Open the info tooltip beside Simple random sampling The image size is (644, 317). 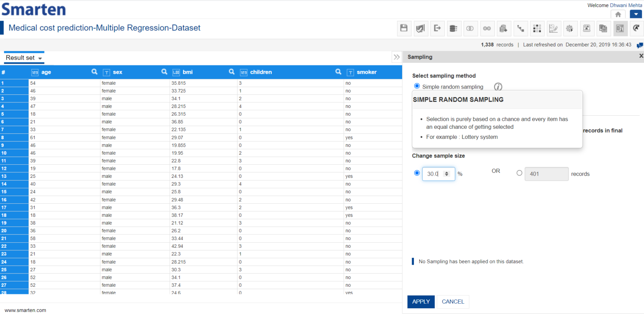tap(498, 87)
